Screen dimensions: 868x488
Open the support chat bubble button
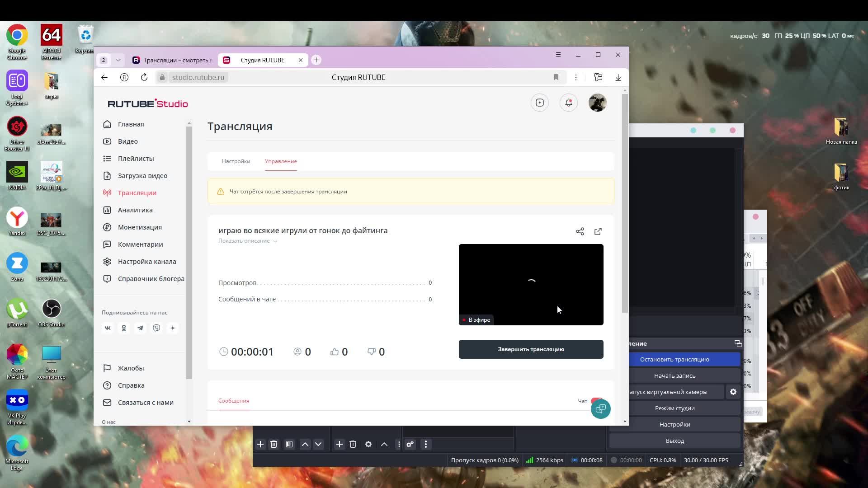pyautogui.click(x=601, y=409)
